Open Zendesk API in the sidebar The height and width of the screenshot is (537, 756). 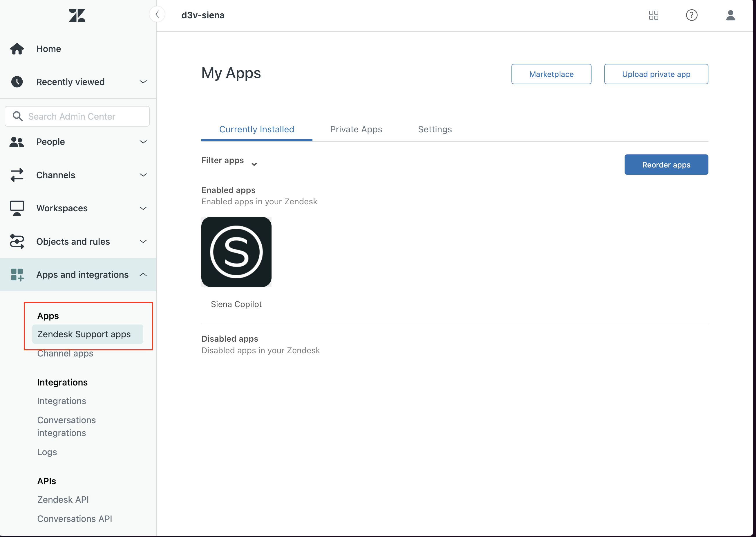[x=63, y=500]
